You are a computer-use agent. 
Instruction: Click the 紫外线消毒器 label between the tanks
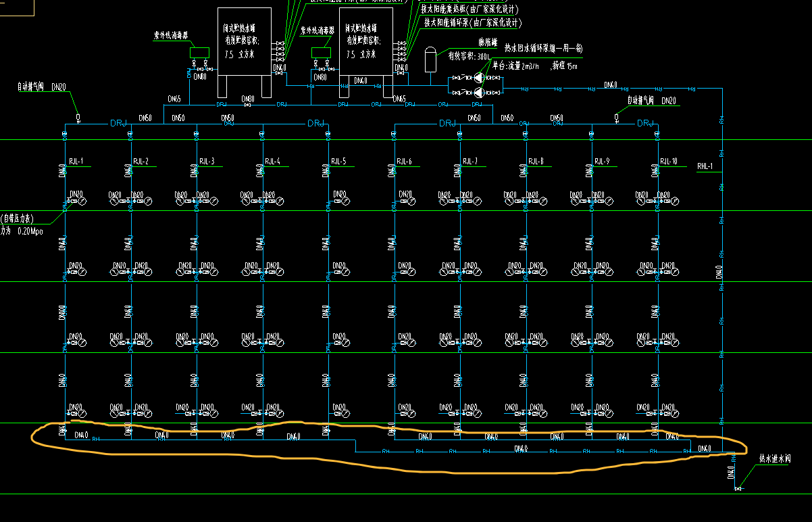[317, 30]
